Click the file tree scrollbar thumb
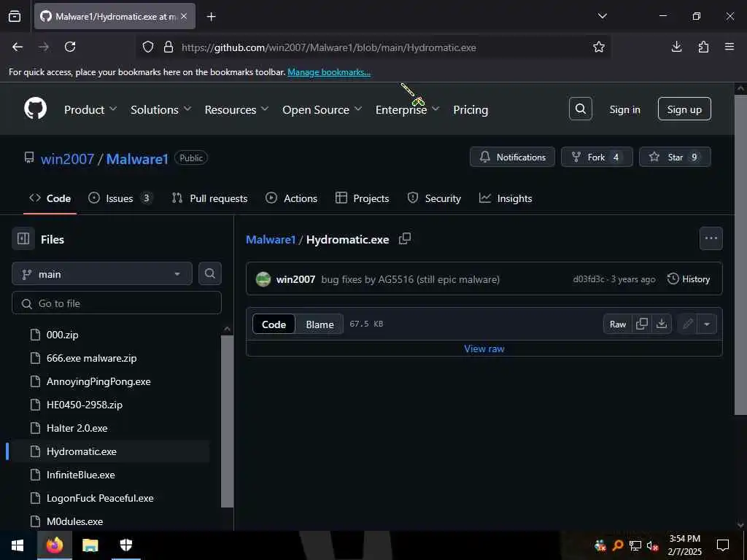 coord(227,421)
